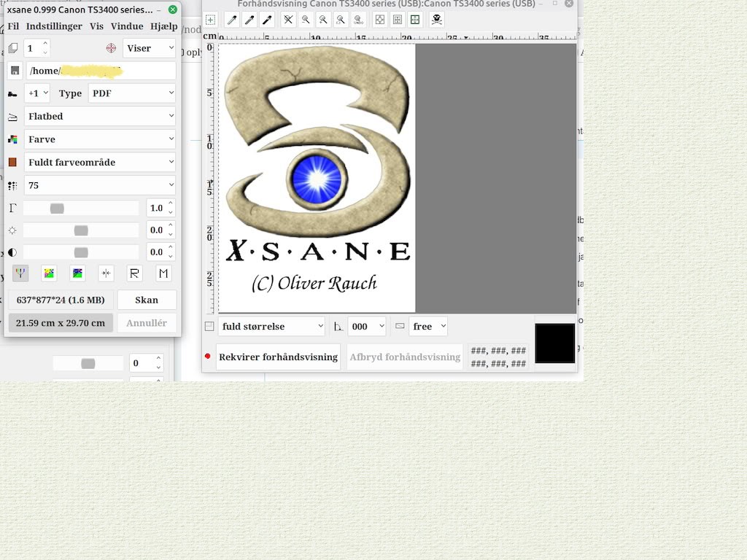Click the restore enhancement R icon
The width and height of the screenshot is (747, 560).
pyautogui.click(x=134, y=273)
